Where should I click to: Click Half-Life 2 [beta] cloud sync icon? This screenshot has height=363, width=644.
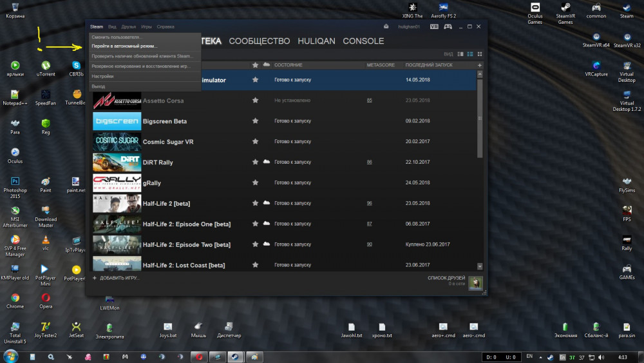click(267, 202)
